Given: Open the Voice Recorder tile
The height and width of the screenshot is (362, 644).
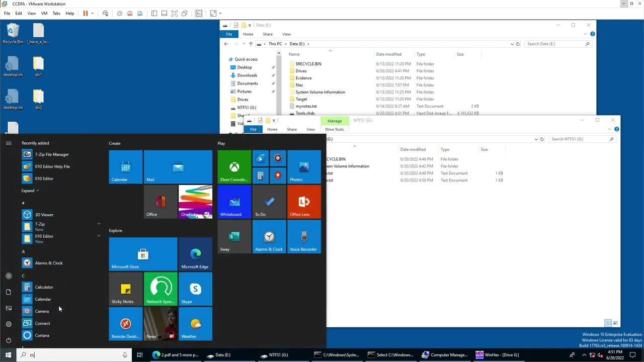Looking at the screenshot, I should click(304, 237).
